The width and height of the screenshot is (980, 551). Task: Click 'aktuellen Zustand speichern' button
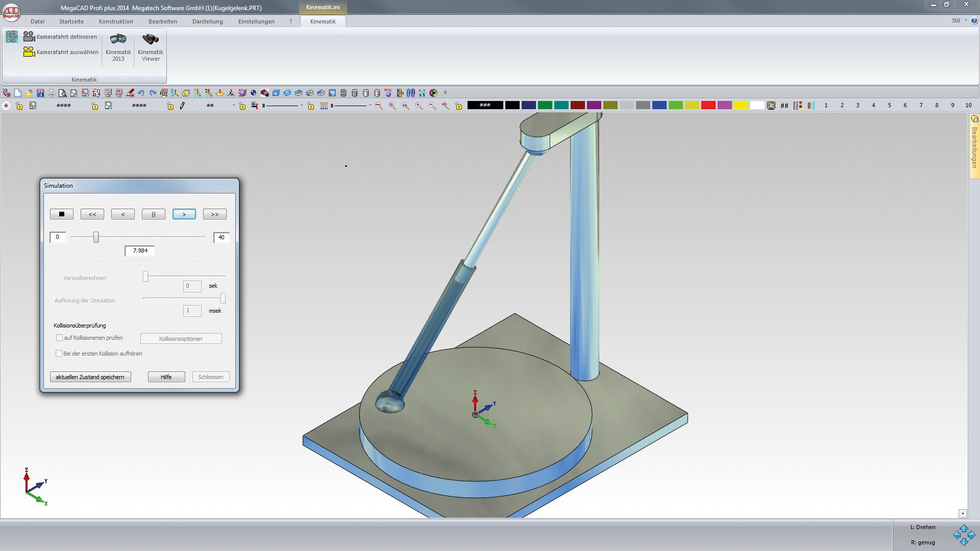coord(90,377)
